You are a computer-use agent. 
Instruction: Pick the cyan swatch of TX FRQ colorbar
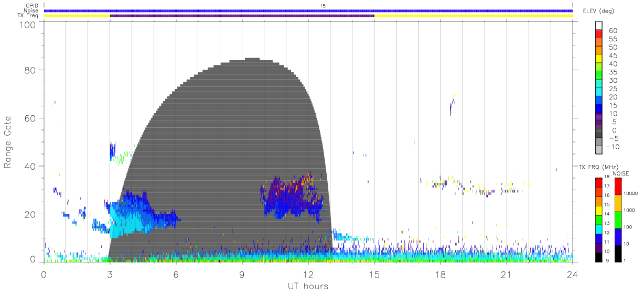pos(599,229)
